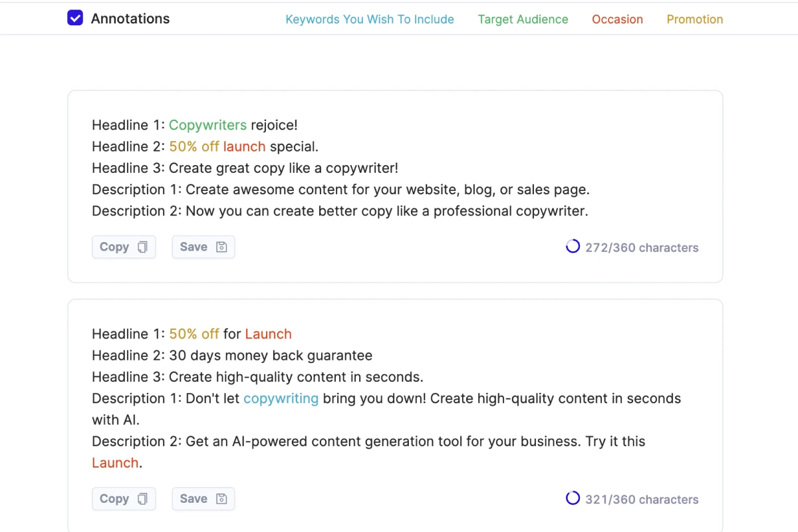
Task: Select the Promotion legend label
Action: pos(695,19)
